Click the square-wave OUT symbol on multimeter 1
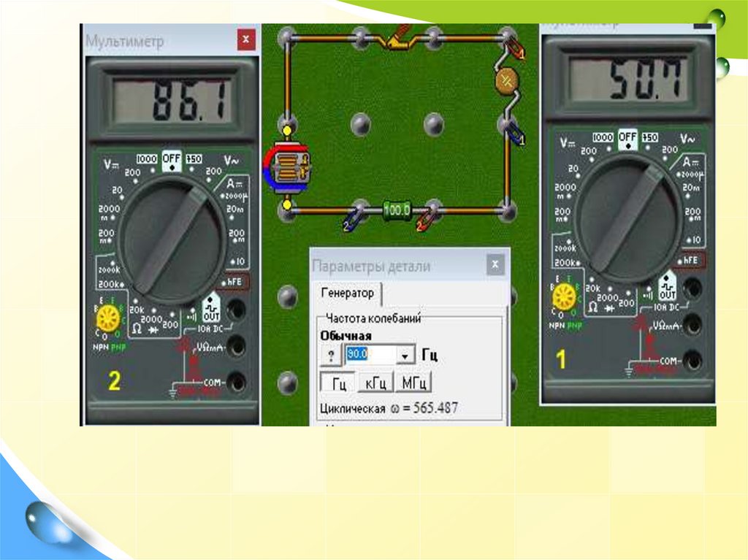Image resolution: width=748 pixels, height=560 pixels. tap(668, 285)
